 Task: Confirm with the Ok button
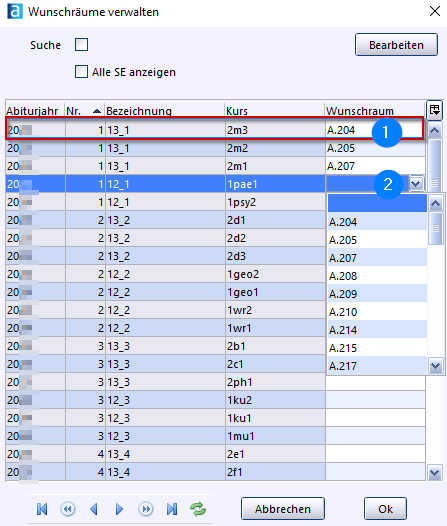[385, 509]
